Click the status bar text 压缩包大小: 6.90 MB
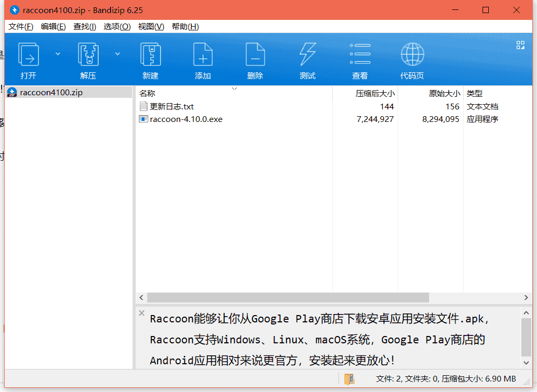Screen dimensions: 537x392 478,379
